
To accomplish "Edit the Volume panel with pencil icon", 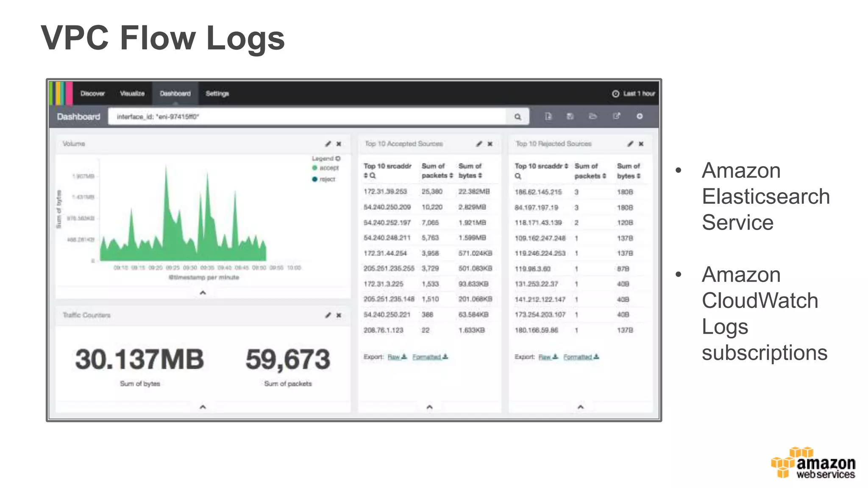I will pos(328,144).
